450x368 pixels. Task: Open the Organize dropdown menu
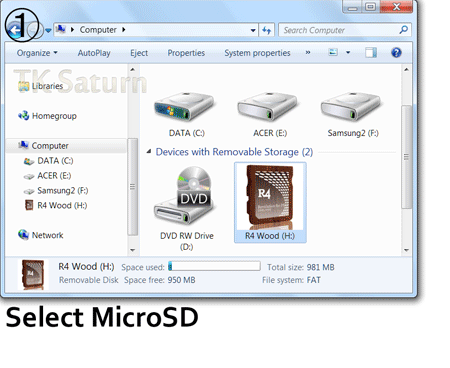tap(37, 53)
